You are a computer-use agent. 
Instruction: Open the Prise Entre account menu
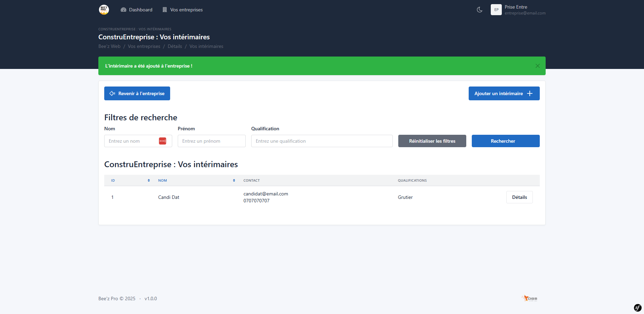coord(516,10)
